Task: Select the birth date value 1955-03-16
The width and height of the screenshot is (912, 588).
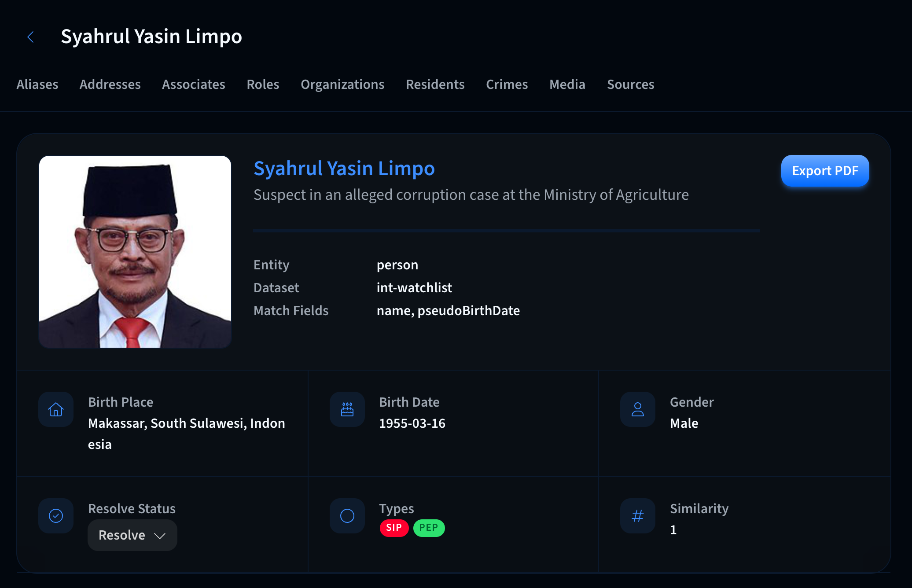Action: click(412, 423)
